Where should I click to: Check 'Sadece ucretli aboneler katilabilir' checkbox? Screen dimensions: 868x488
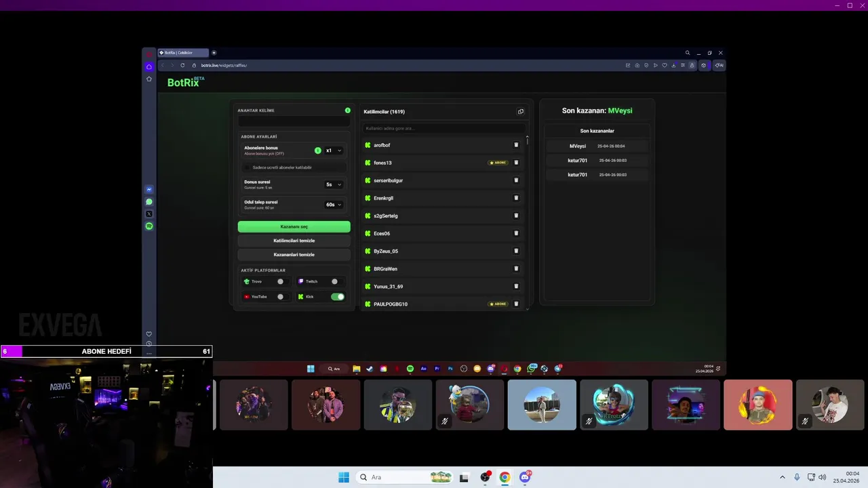248,167
